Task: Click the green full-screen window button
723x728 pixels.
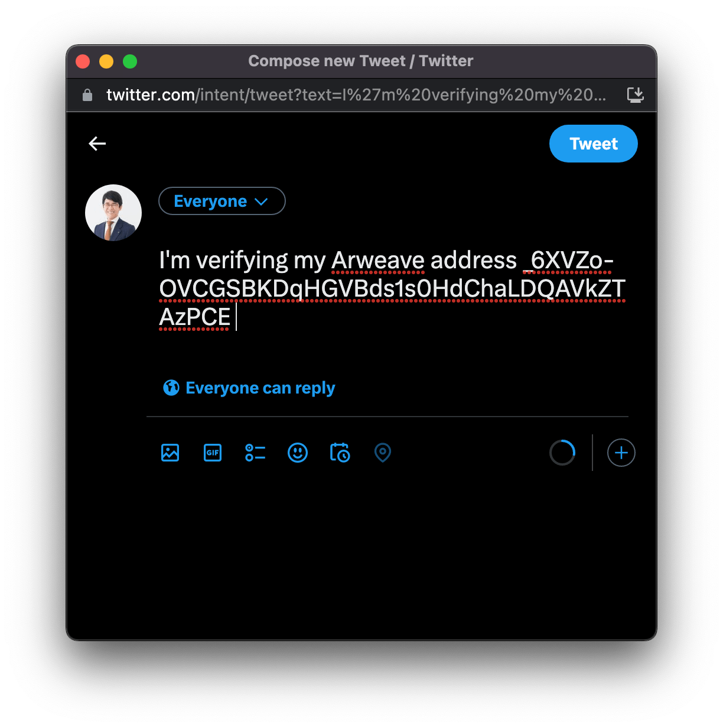Action: click(130, 61)
